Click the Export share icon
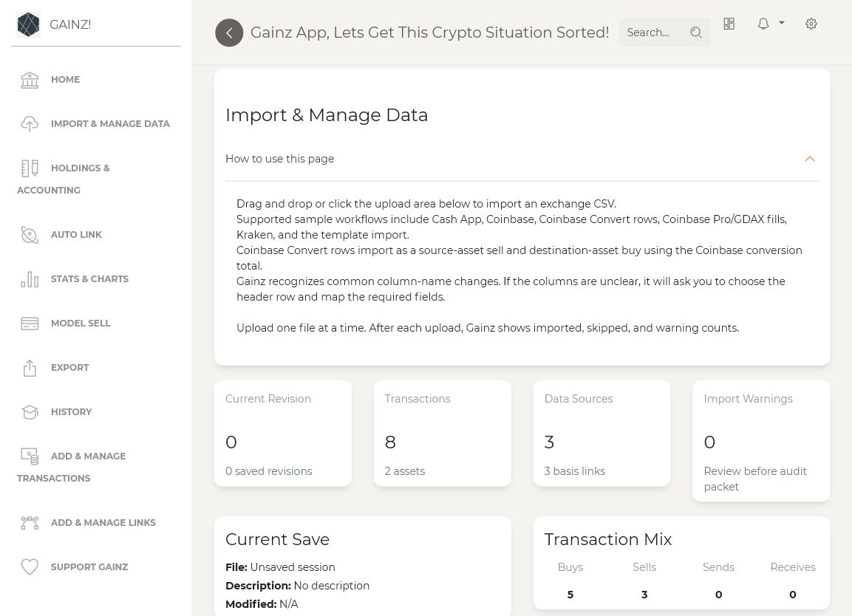This screenshot has width=852, height=616. point(30,368)
